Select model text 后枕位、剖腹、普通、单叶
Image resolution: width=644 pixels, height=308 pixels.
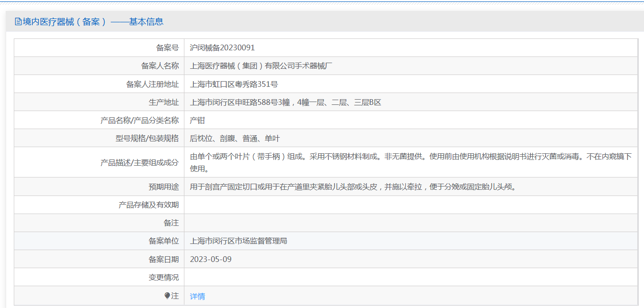pyautogui.click(x=235, y=138)
